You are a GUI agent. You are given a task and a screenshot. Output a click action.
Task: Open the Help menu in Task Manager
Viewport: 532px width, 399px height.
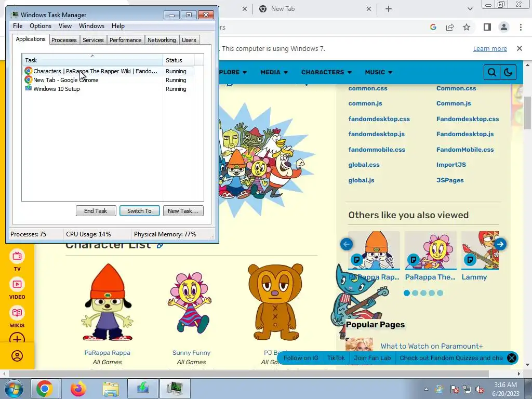tap(118, 26)
